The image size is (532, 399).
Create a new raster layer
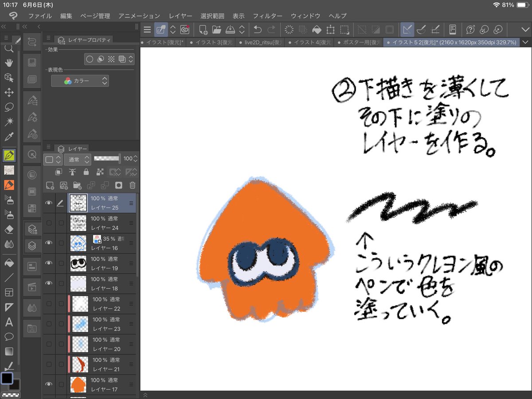[50, 186]
